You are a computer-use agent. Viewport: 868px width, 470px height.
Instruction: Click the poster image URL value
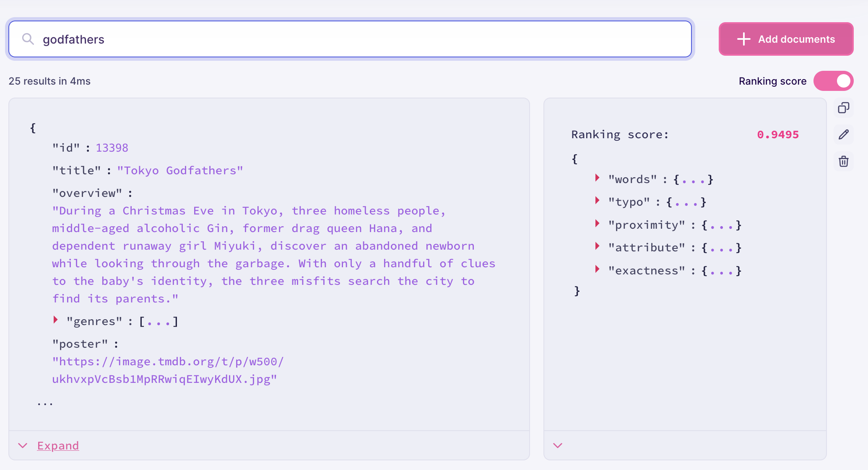168,370
